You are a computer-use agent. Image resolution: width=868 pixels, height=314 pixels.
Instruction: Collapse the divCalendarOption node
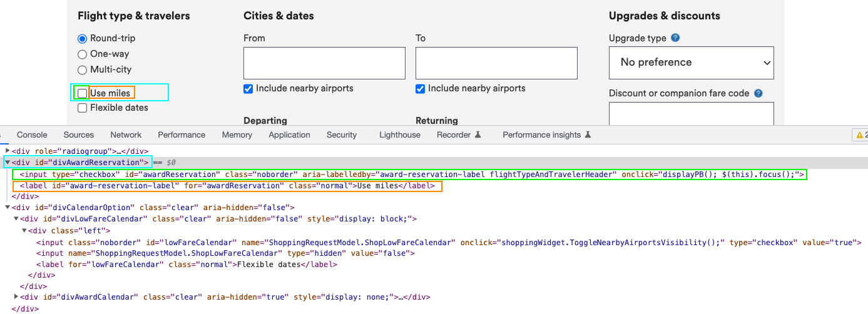[x=8, y=208]
